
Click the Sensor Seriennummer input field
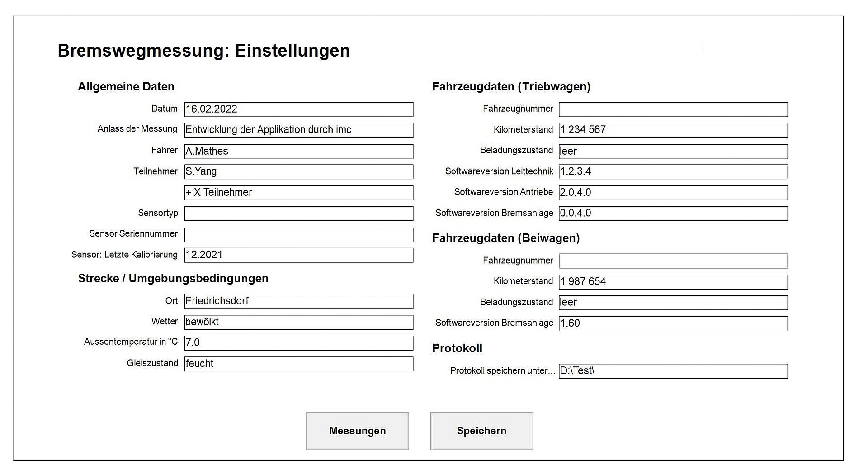[298, 234]
